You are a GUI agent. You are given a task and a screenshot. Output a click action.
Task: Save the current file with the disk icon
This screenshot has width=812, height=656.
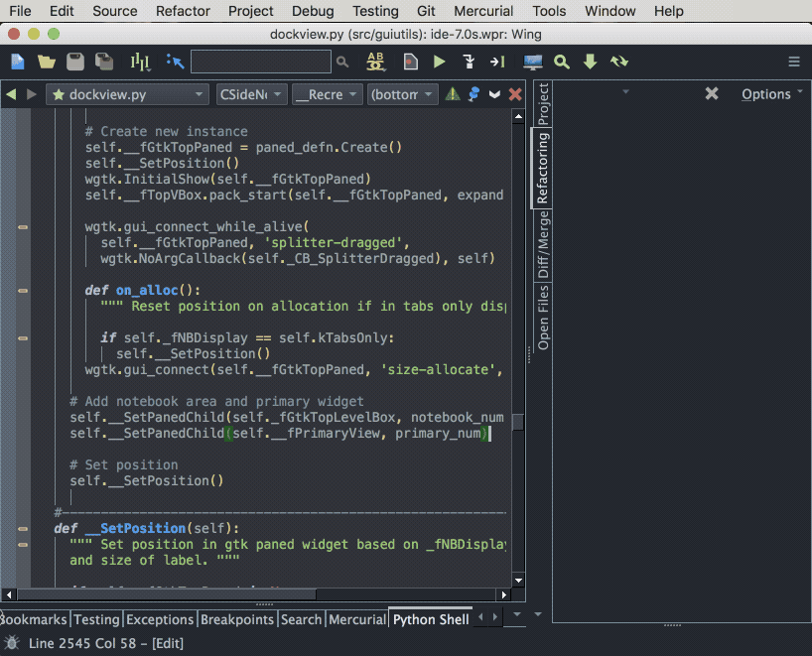[x=75, y=62]
